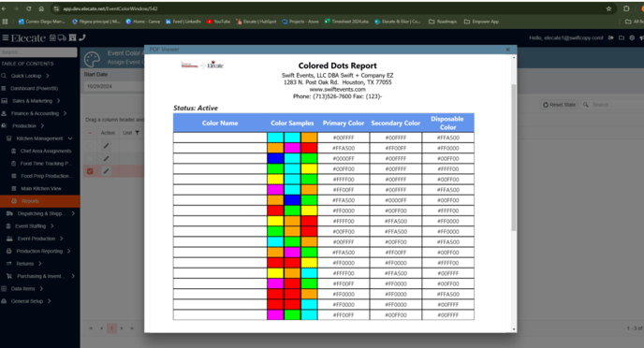The image size is (644, 348).
Task: Uncheck the red checked row checkbox
Action: tap(90, 171)
